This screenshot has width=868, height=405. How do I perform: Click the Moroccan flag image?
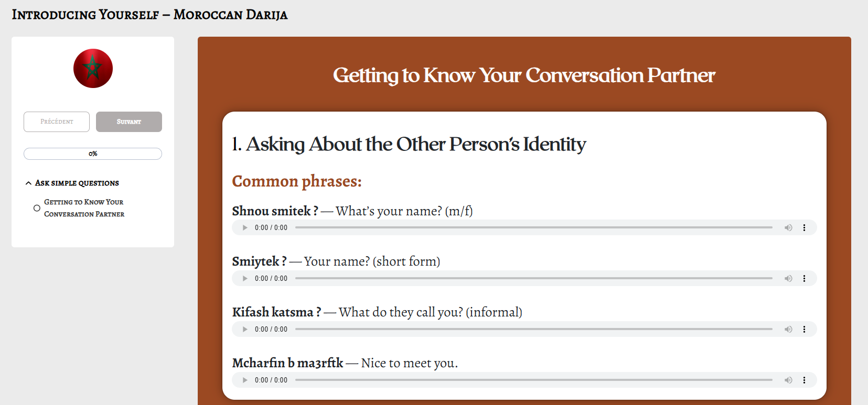pos(93,69)
